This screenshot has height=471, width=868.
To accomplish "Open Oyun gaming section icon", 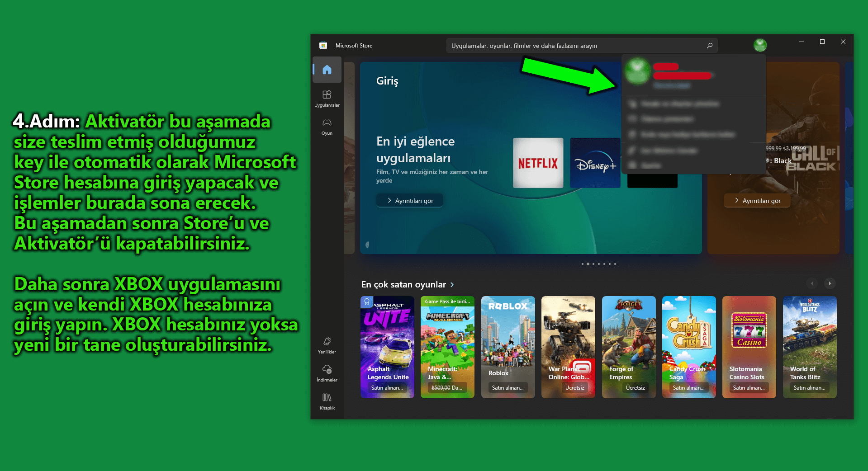I will tap(327, 126).
